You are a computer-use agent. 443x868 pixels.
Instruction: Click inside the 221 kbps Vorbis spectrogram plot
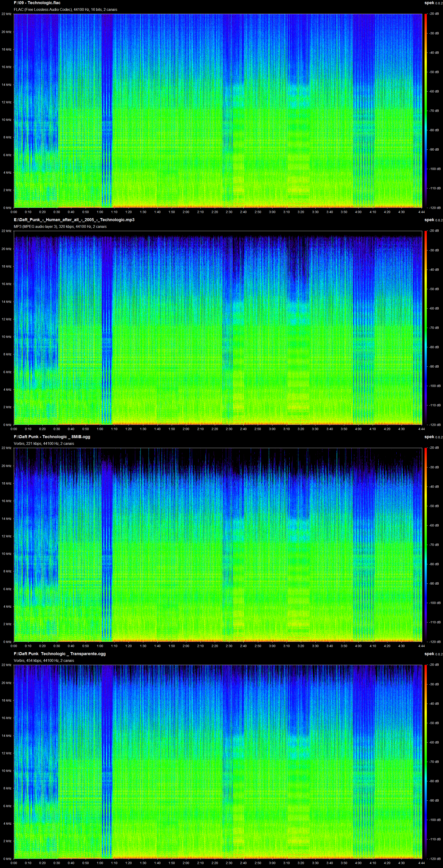218,545
